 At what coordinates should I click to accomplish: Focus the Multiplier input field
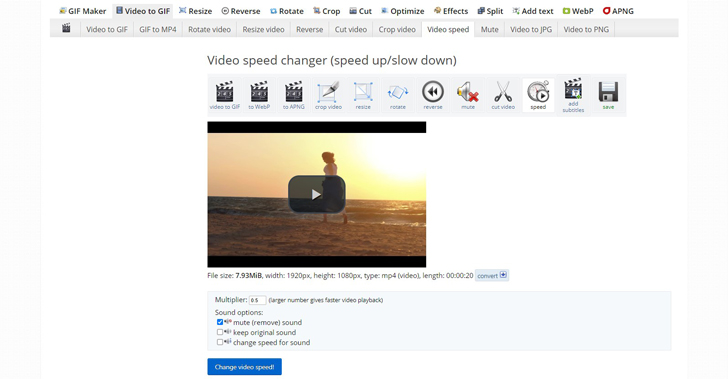[x=257, y=300]
